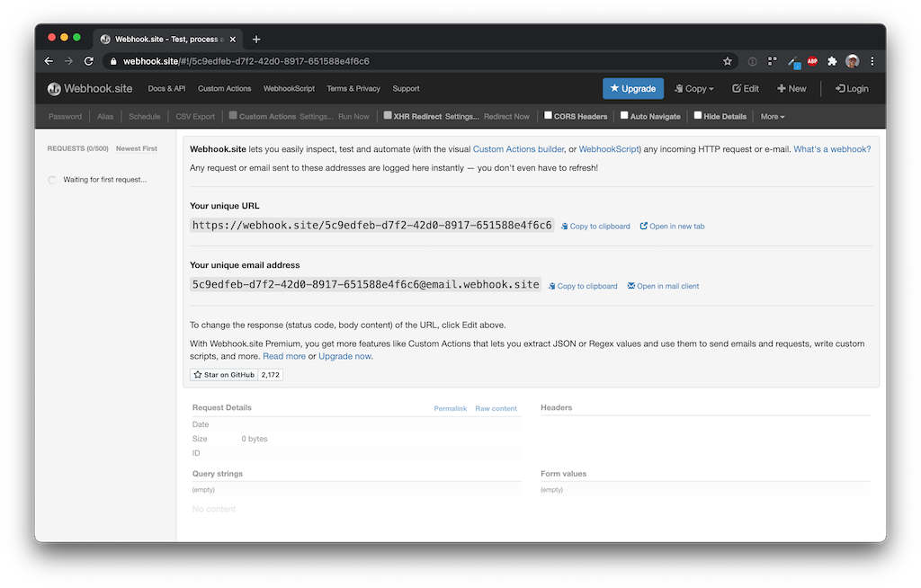
Task: Click the What's a webhook? link
Action: coord(832,149)
